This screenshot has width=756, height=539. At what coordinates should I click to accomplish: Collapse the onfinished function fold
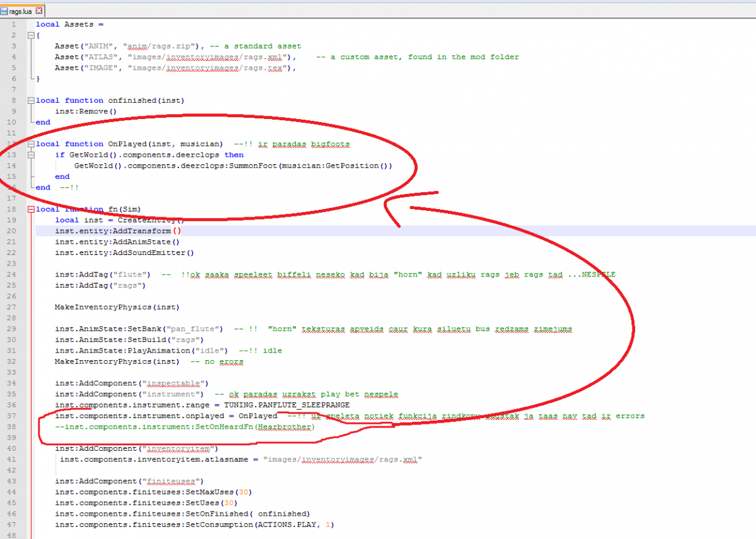30,101
